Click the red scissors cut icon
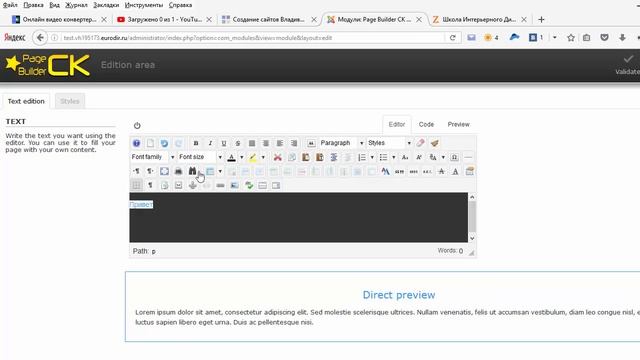Viewport: 640px width, 360px height. pos(278,157)
